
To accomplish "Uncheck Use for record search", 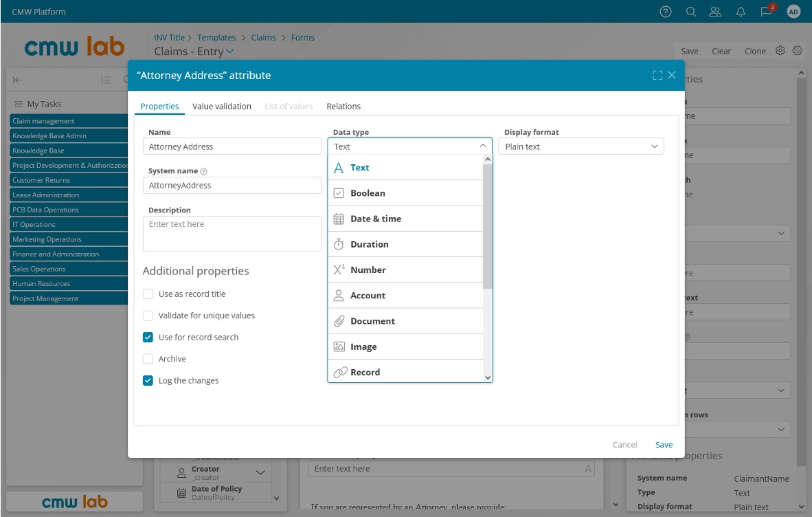I will pyautogui.click(x=148, y=338).
